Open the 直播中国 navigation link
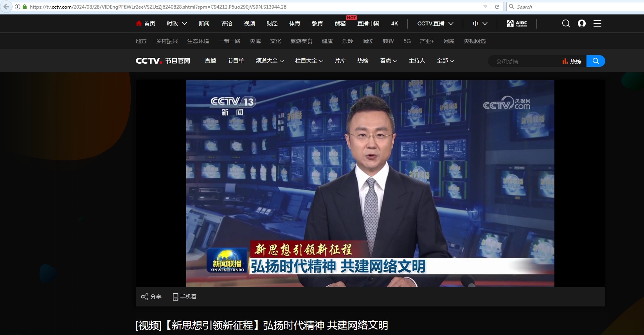The width and height of the screenshot is (644, 335). (x=368, y=23)
